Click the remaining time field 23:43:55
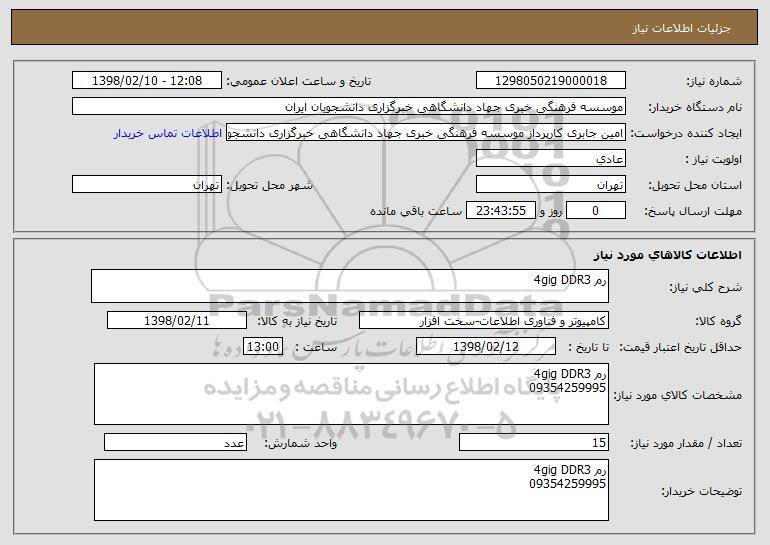The height and width of the screenshot is (545, 770). [x=500, y=211]
